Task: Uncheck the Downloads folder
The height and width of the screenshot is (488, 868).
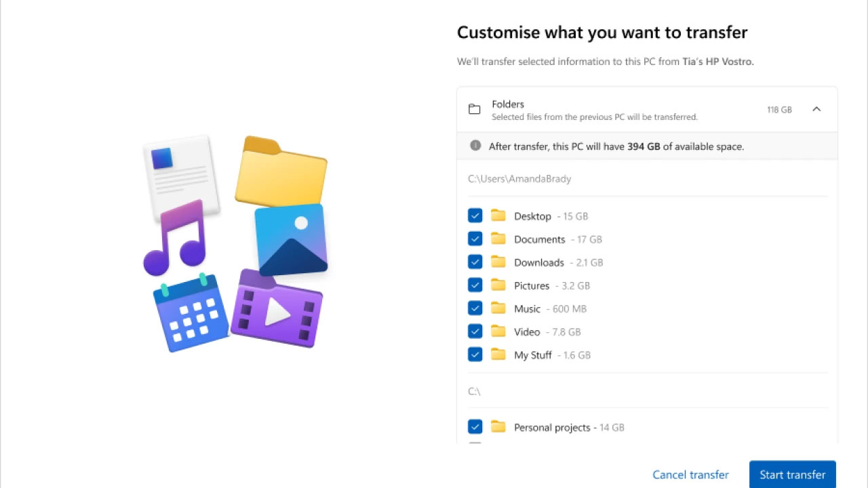Action: [475, 262]
